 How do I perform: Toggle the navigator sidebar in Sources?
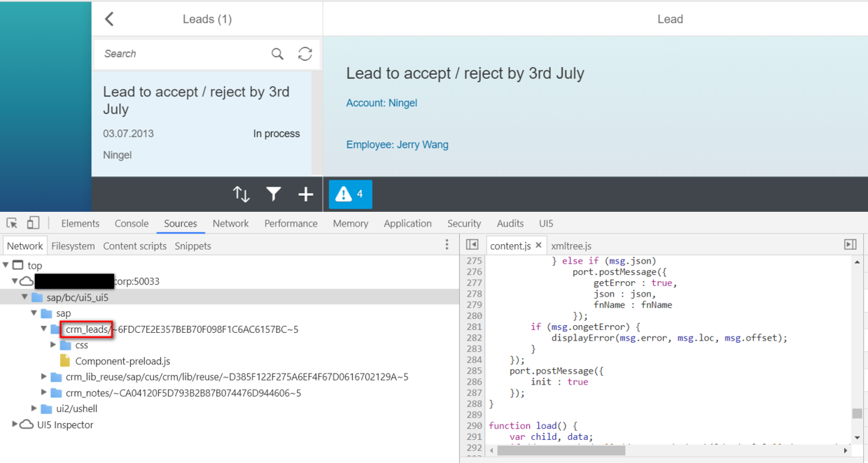472,245
